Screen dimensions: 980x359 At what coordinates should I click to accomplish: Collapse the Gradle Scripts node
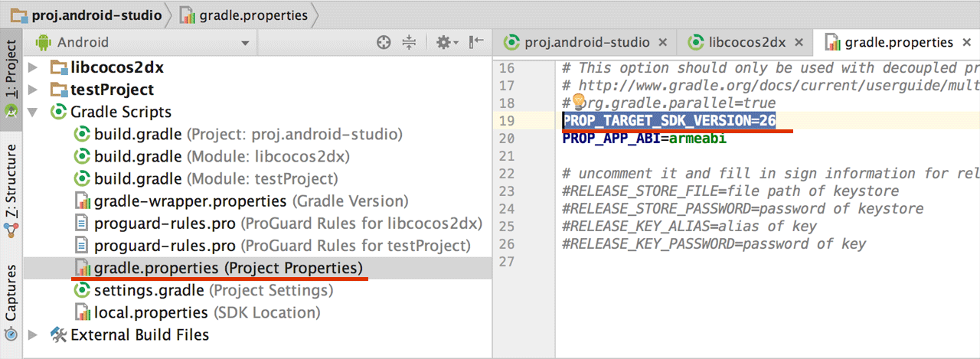(x=33, y=112)
